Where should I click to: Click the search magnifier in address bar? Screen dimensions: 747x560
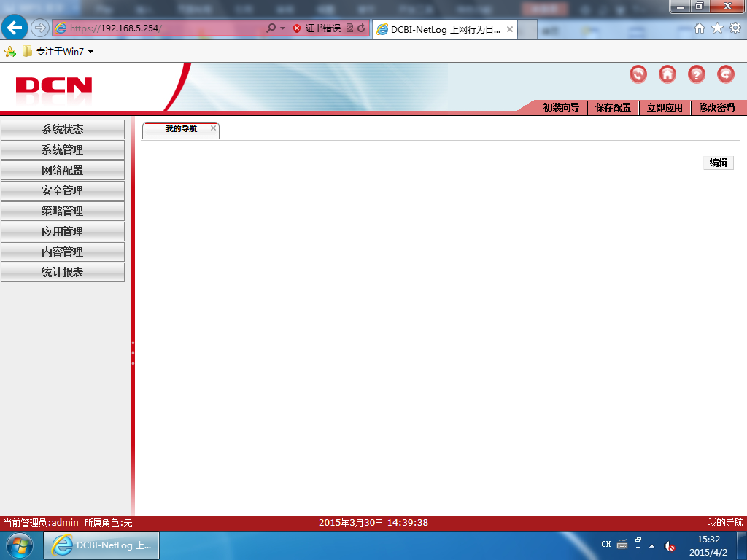pyautogui.click(x=271, y=28)
